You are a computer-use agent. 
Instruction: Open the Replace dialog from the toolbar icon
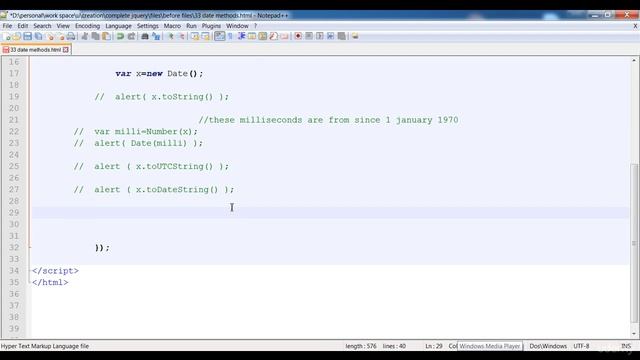[x=156, y=36]
